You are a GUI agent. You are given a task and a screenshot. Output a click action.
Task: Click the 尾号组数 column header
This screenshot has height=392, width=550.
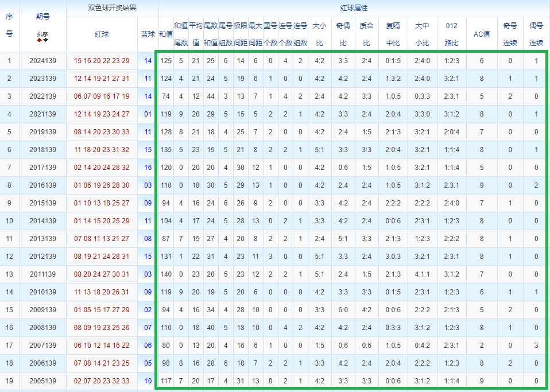click(226, 34)
